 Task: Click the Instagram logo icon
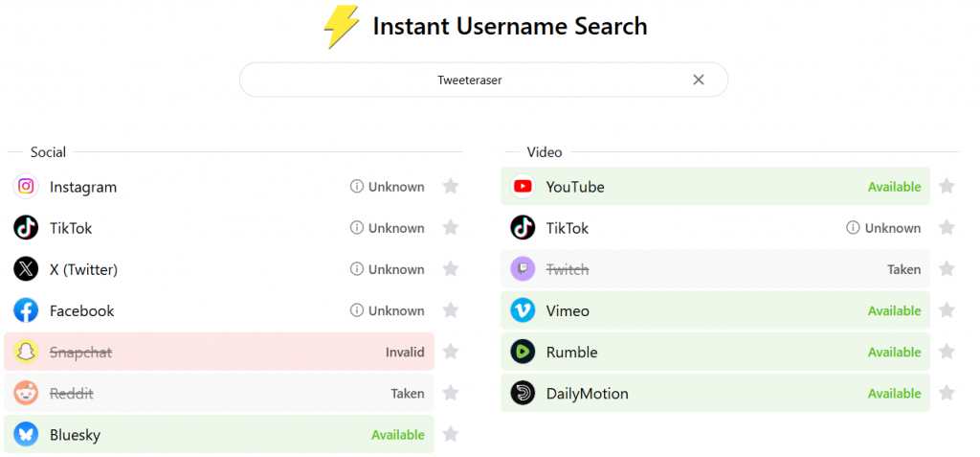point(26,187)
